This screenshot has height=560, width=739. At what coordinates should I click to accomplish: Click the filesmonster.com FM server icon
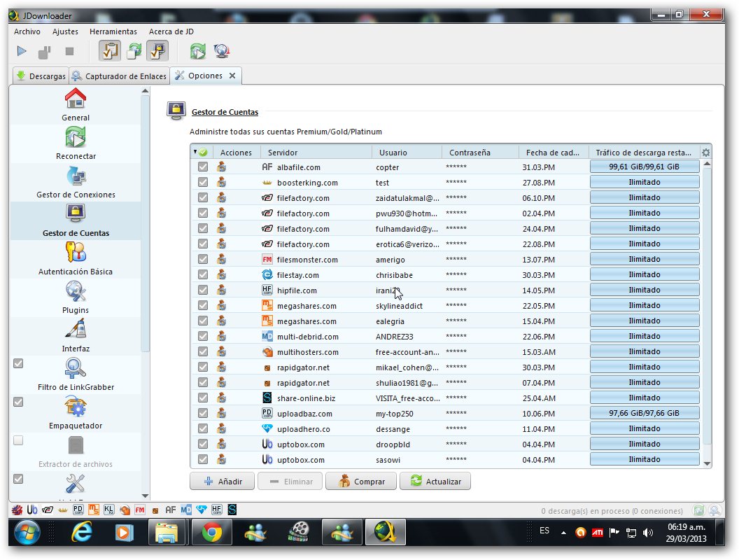point(267,259)
